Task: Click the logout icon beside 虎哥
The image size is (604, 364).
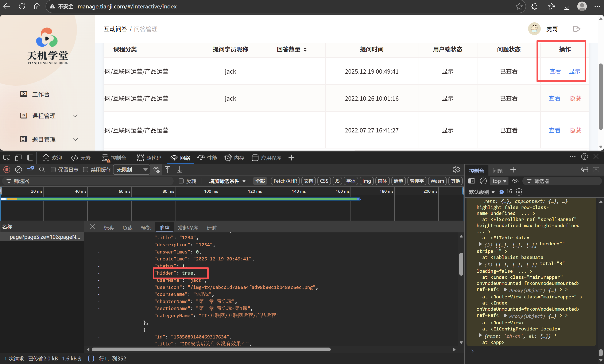Action: 576,29
